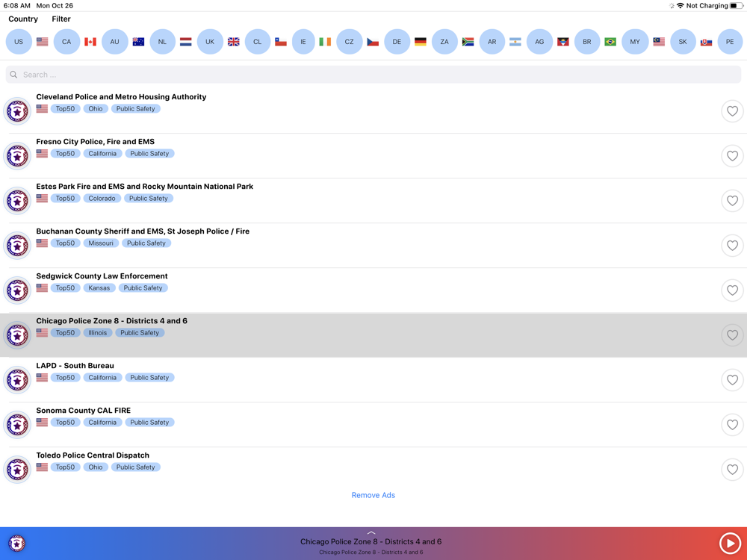Screen dimensions: 747x560
Task: Select the CZ country circle
Action: click(349, 41)
